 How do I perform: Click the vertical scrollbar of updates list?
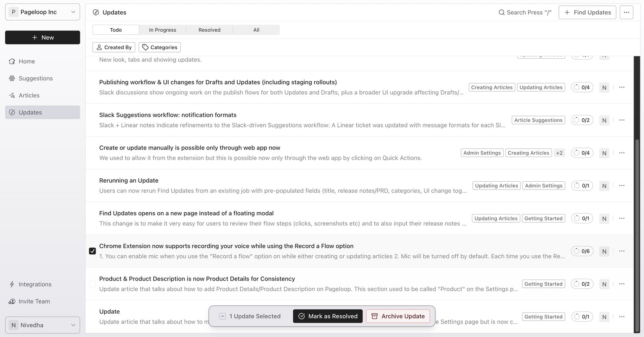[637, 235]
